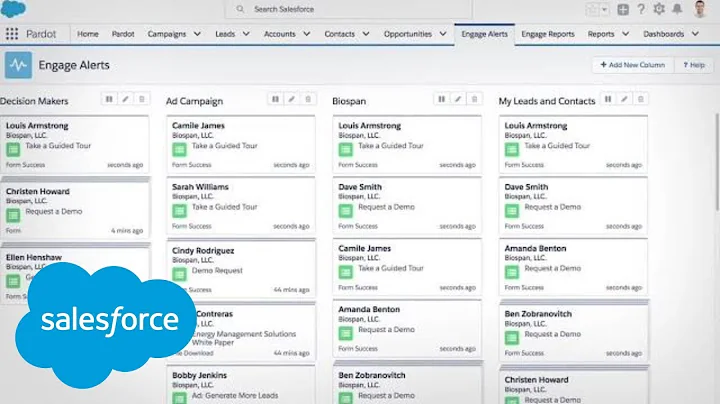Expand the Dashboards tab dropdown arrow

click(696, 34)
